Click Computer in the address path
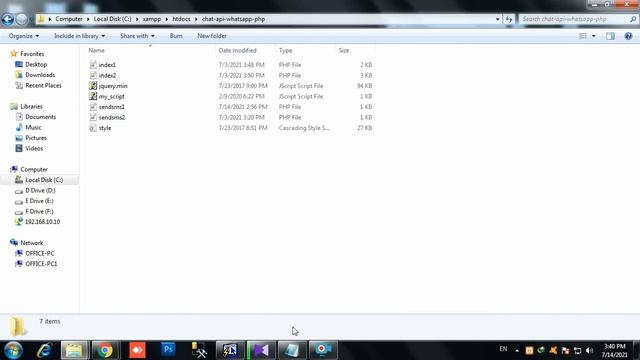This screenshot has height=360, width=640. point(69,19)
